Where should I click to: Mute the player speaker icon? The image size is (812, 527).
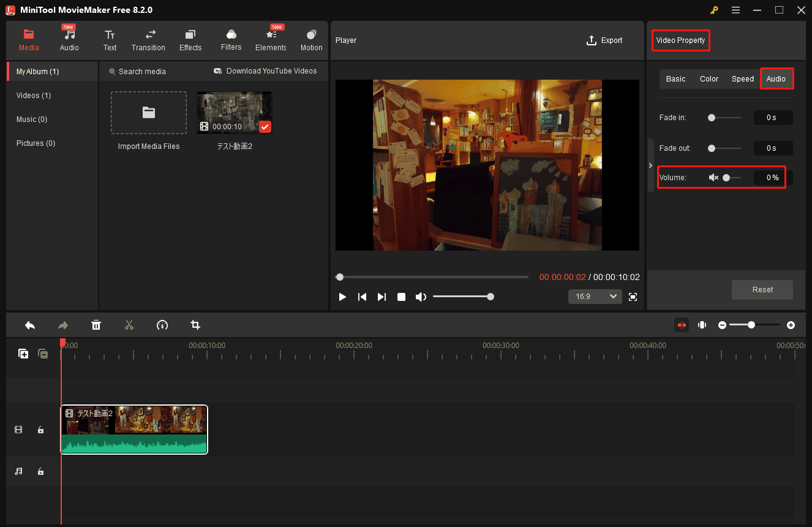(421, 297)
